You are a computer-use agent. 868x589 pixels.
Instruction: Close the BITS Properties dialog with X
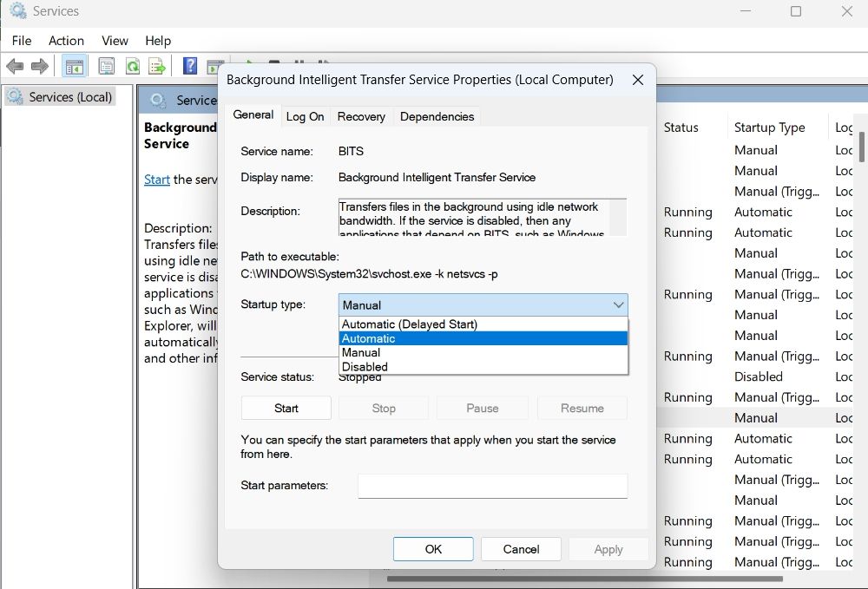click(638, 80)
